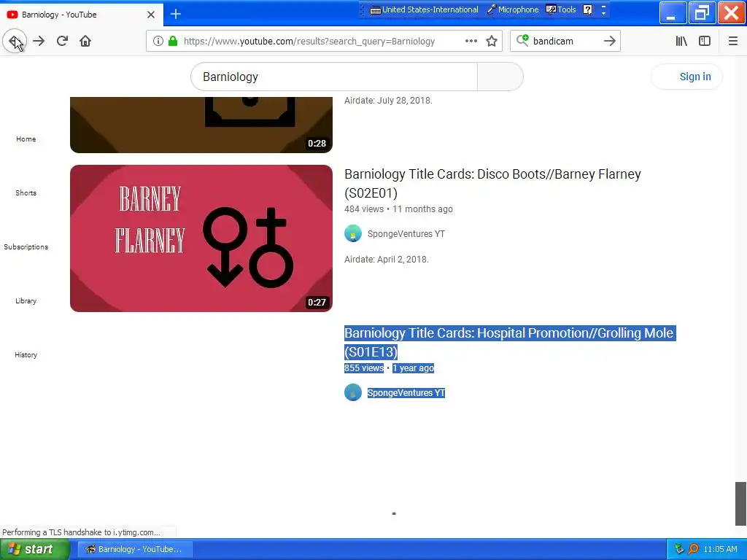Viewport: 747px width, 560px height.
Task: Go back with the browser back arrow
Action: point(15,41)
